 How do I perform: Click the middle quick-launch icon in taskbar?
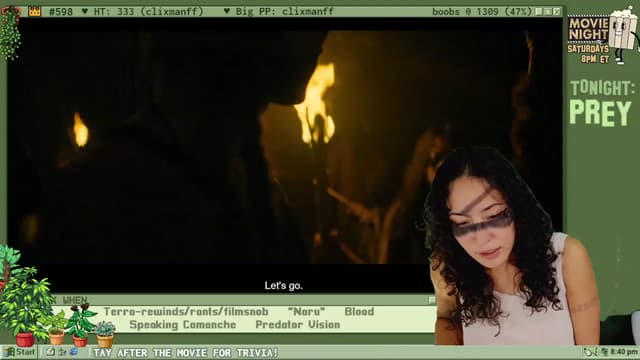(62, 352)
